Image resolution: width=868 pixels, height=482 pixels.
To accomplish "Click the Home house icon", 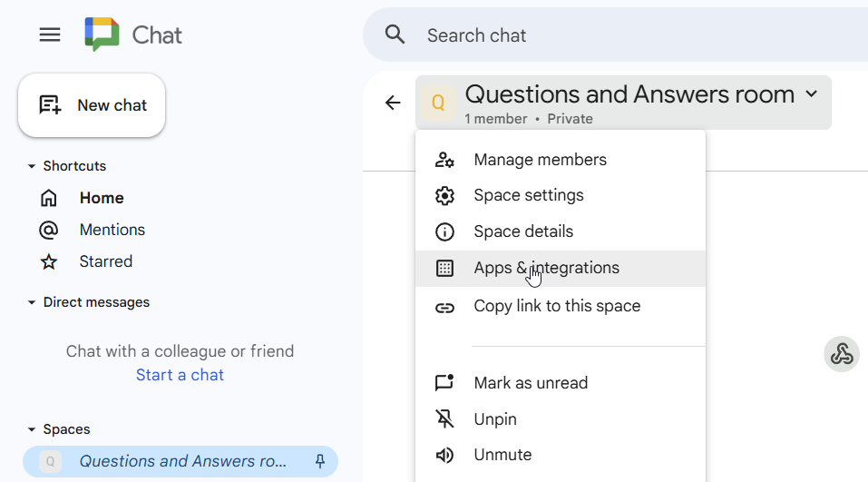I will [x=49, y=198].
